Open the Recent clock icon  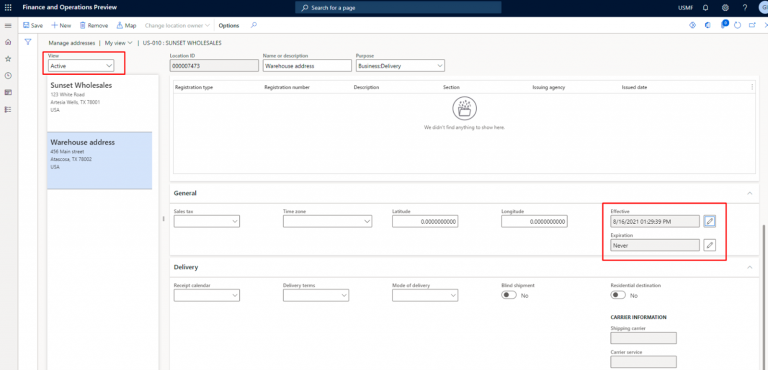8,75
